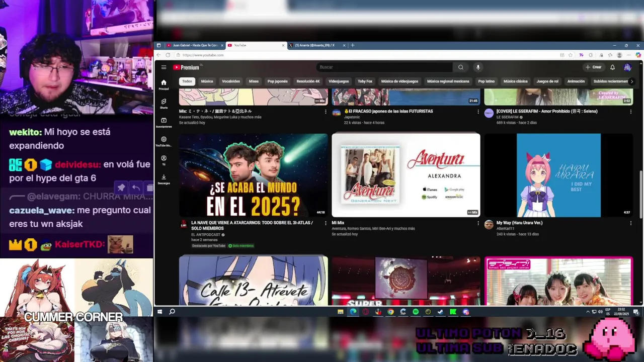Click the YouTube Buscar search field
The width and height of the screenshot is (644, 362).
point(384,67)
